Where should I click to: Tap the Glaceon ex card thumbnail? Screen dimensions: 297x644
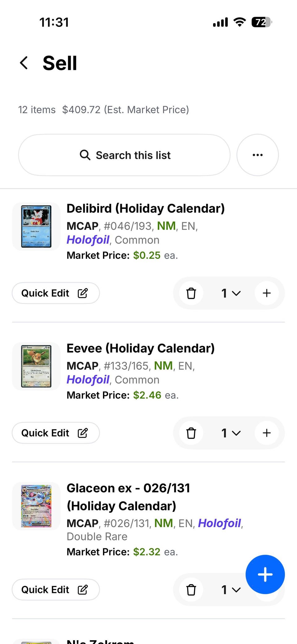36,506
